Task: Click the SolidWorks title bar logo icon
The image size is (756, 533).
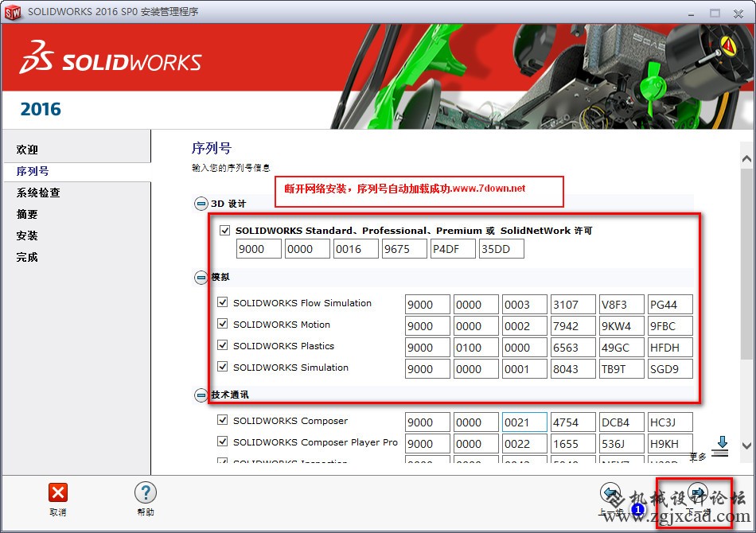Action: pos(13,13)
